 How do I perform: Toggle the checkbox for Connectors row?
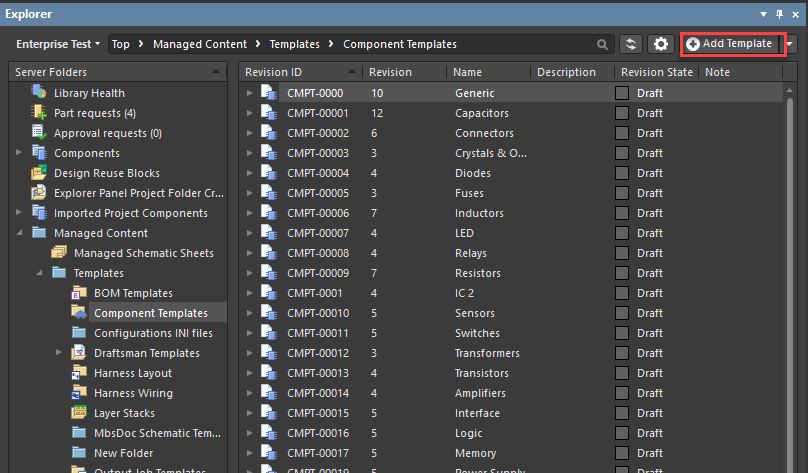point(622,133)
